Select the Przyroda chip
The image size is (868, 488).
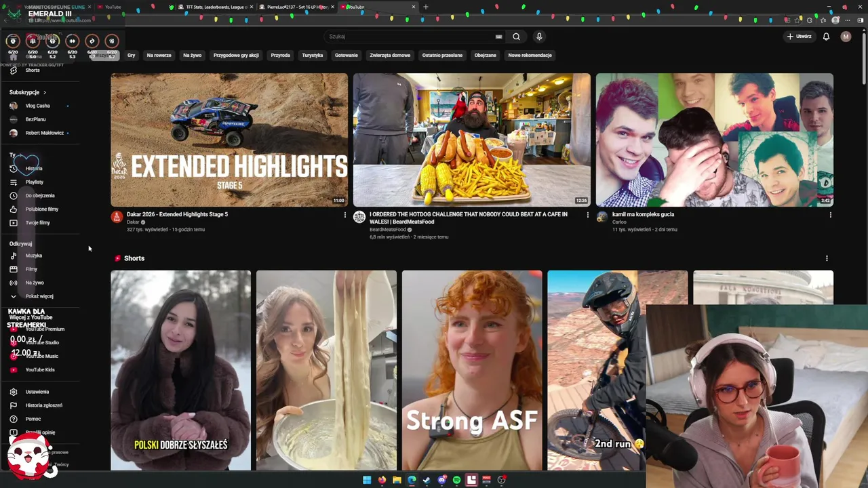pos(280,56)
